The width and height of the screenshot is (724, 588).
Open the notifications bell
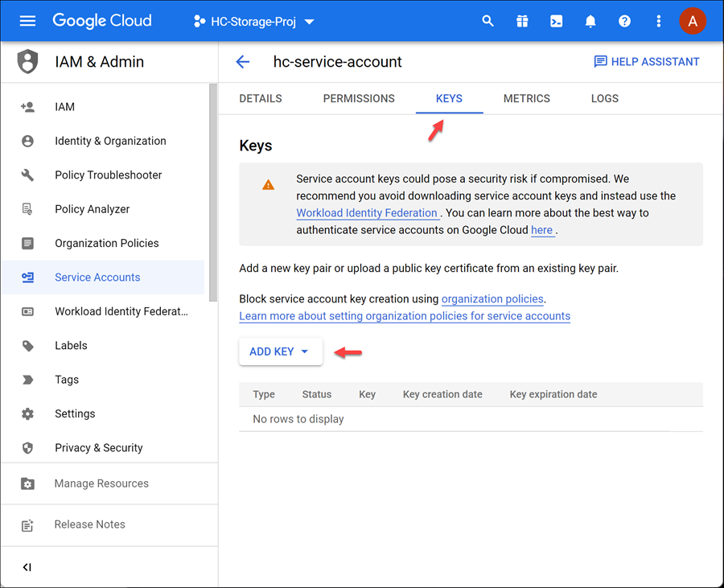(x=590, y=21)
